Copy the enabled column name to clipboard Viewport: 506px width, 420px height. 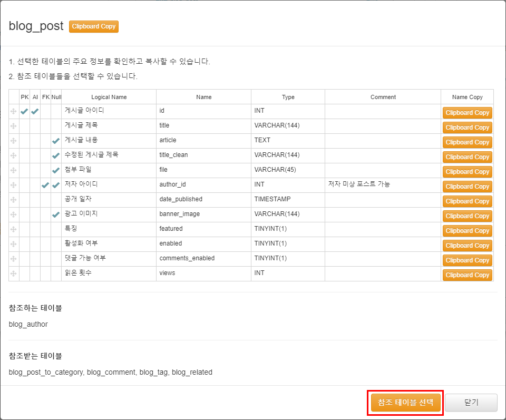pyautogui.click(x=467, y=246)
